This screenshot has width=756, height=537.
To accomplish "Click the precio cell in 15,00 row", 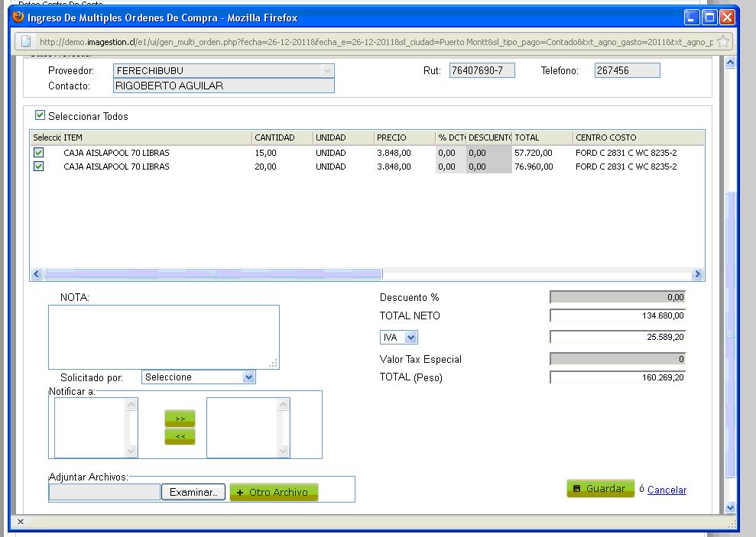I will (x=394, y=153).
